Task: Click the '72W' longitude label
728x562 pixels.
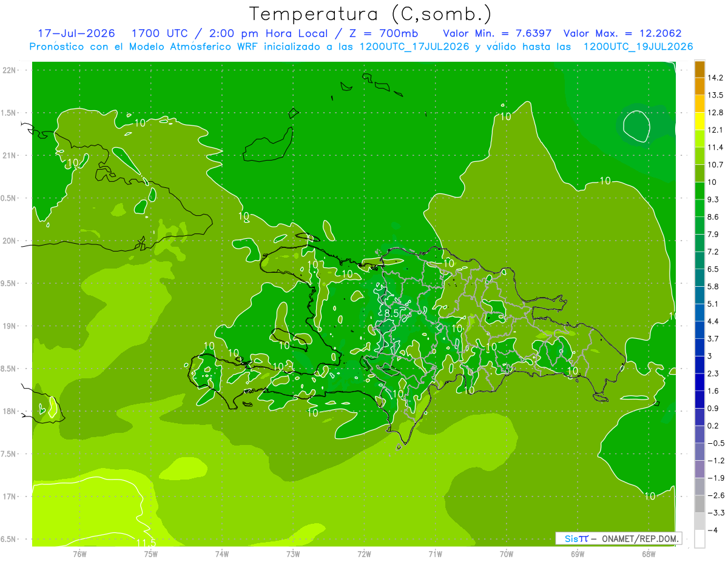Action: tap(364, 554)
